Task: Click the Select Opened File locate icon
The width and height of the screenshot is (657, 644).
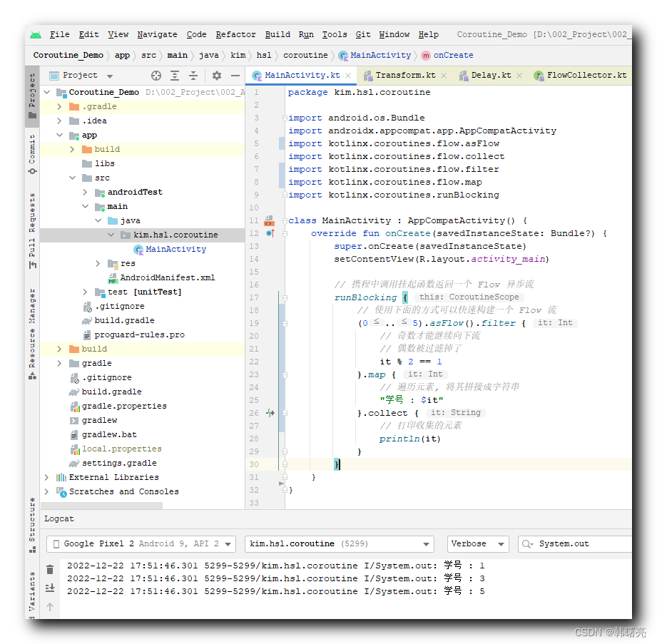Action: pyautogui.click(x=156, y=76)
